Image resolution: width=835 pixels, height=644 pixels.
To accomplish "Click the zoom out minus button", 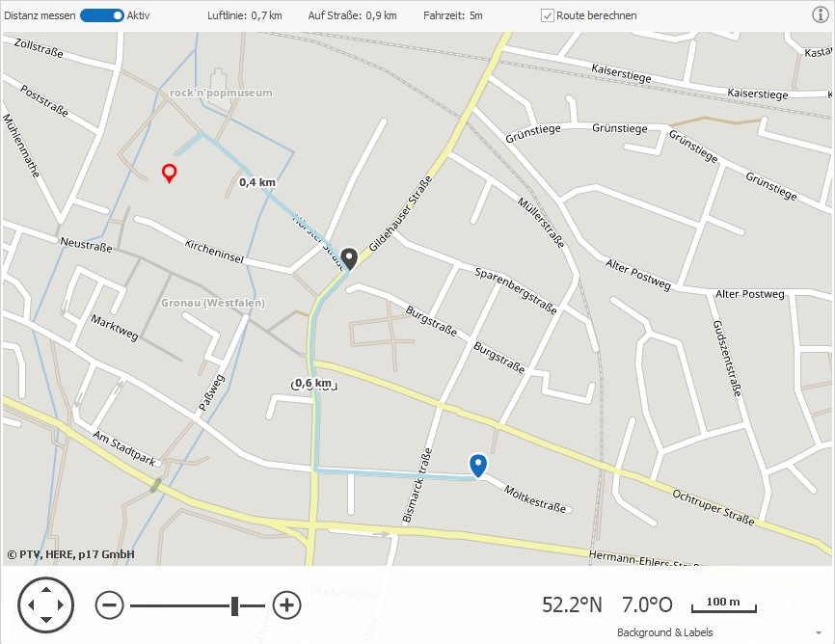I will 110,605.
